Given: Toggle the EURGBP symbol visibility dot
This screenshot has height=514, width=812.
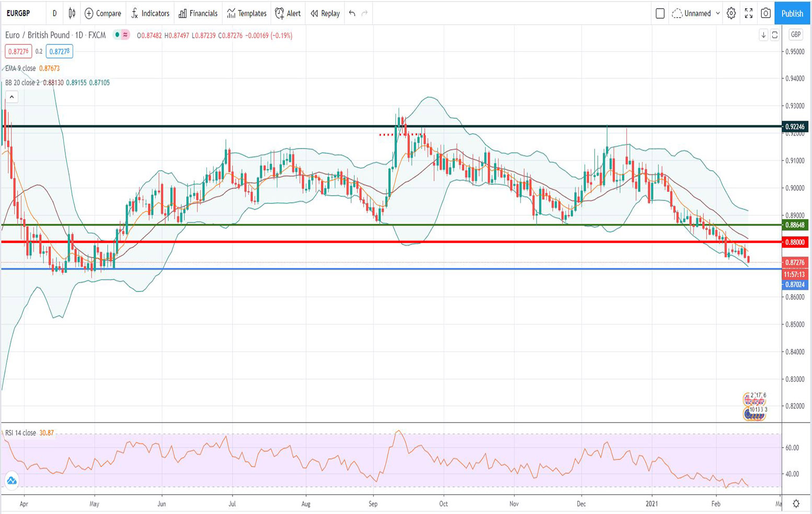Looking at the screenshot, I should pyautogui.click(x=116, y=36).
